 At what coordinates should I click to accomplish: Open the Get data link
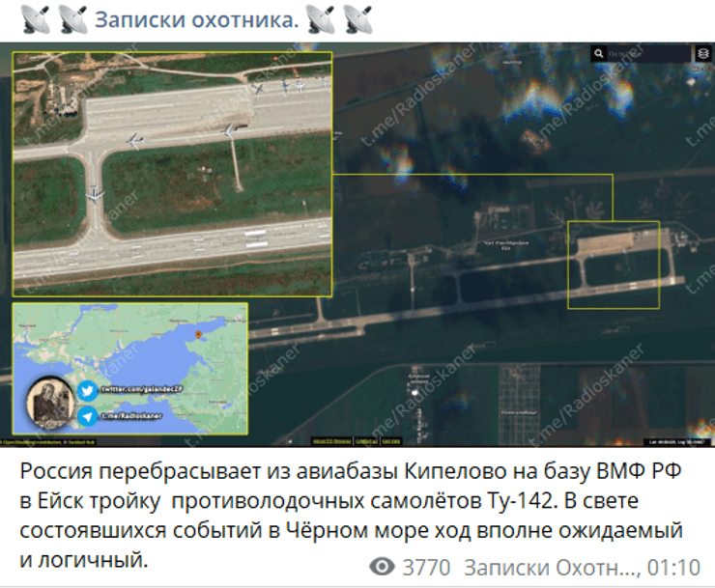[391, 441]
